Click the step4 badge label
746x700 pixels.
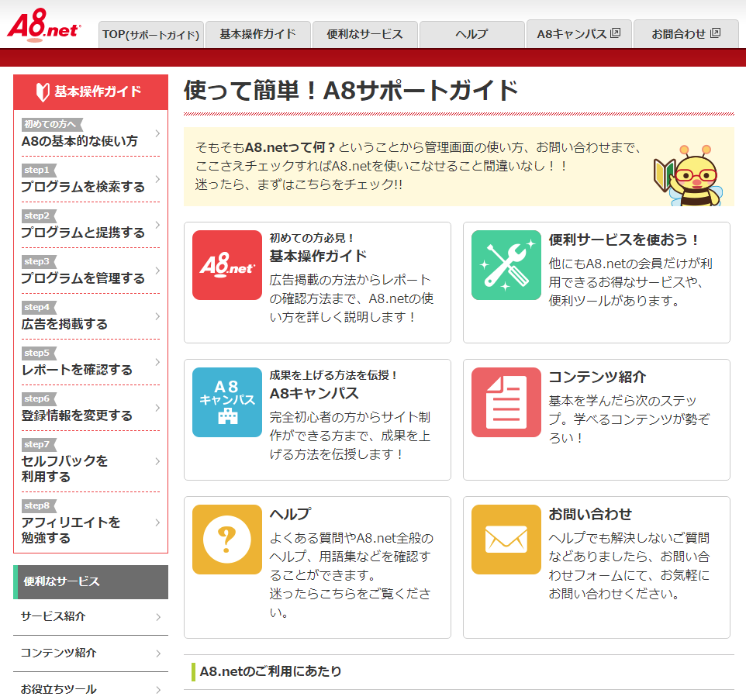tap(39, 307)
